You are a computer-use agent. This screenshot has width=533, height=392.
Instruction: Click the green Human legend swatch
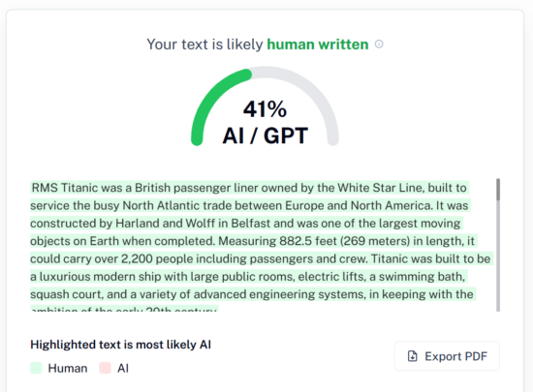point(36,368)
